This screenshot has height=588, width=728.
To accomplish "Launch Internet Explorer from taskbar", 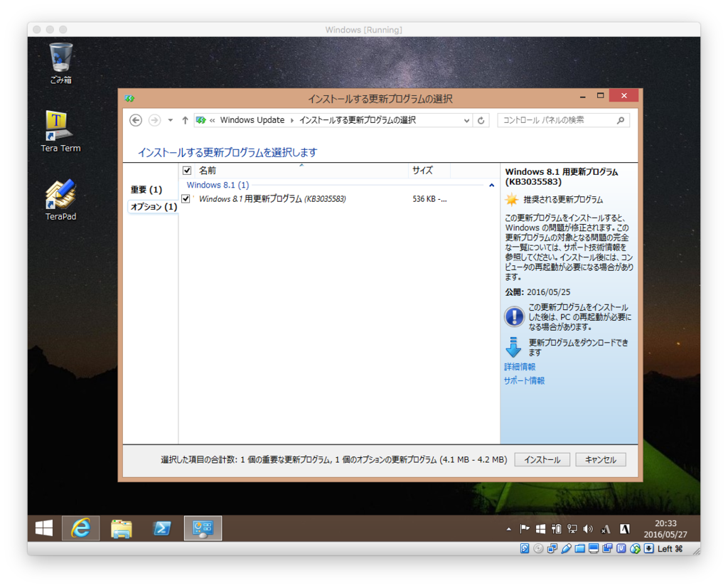I will click(81, 528).
